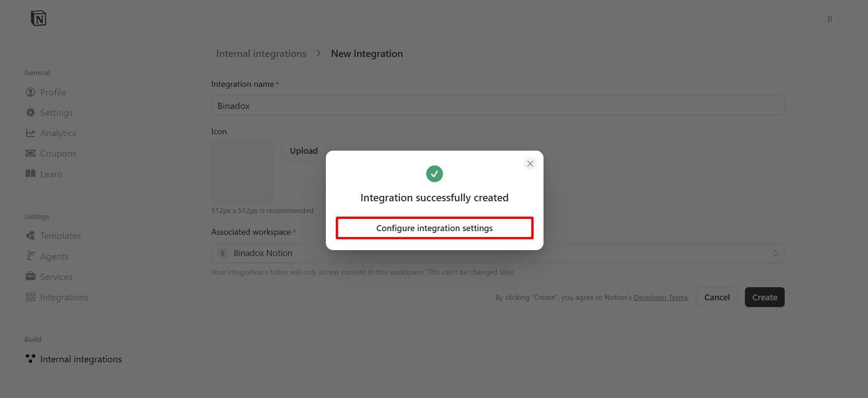The height and width of the screenshot is (398, 868).
Task: Open Internal integrations from the breadcrumb
Action: click(x=261, y=53)
